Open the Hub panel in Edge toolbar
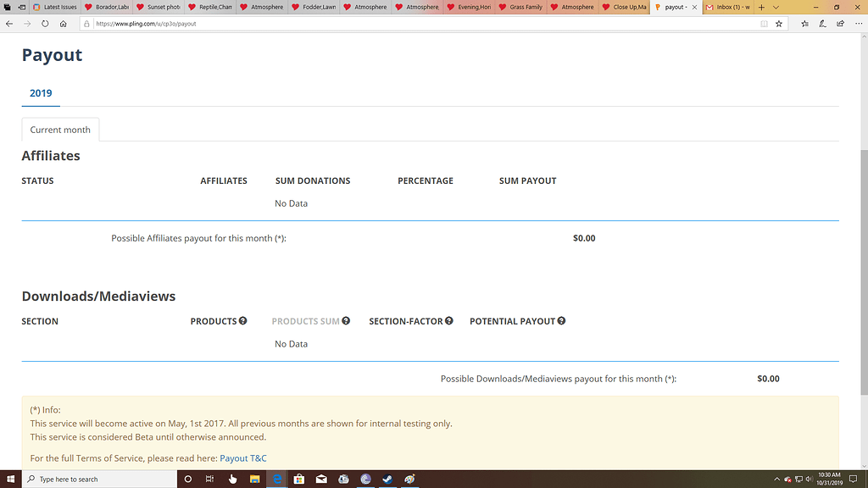Viewport: 868px width, 488px height. click(x=804, y=24)
